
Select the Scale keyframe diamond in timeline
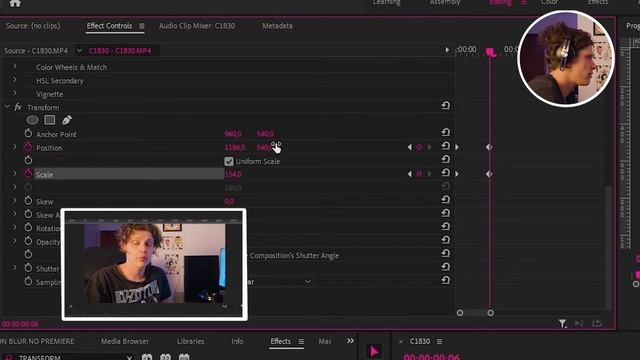coord(489,174)
